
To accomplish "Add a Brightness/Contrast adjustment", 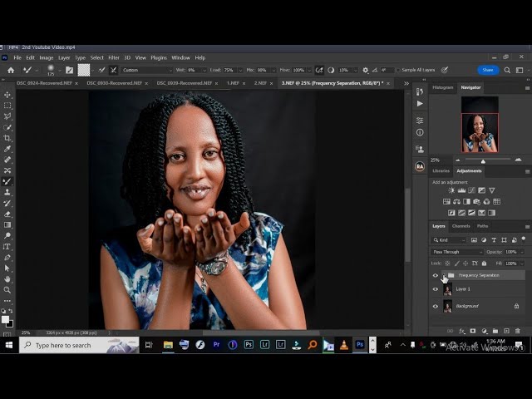I will 451,190.
